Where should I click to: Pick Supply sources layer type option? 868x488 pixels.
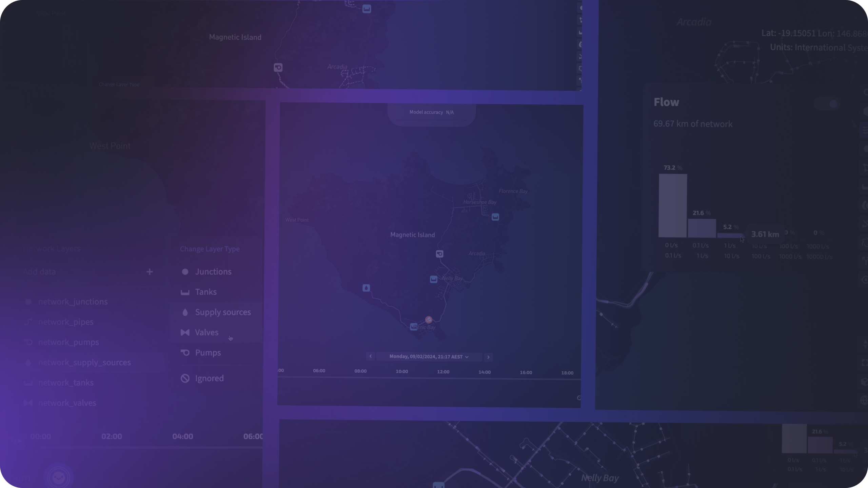[222, 312]
